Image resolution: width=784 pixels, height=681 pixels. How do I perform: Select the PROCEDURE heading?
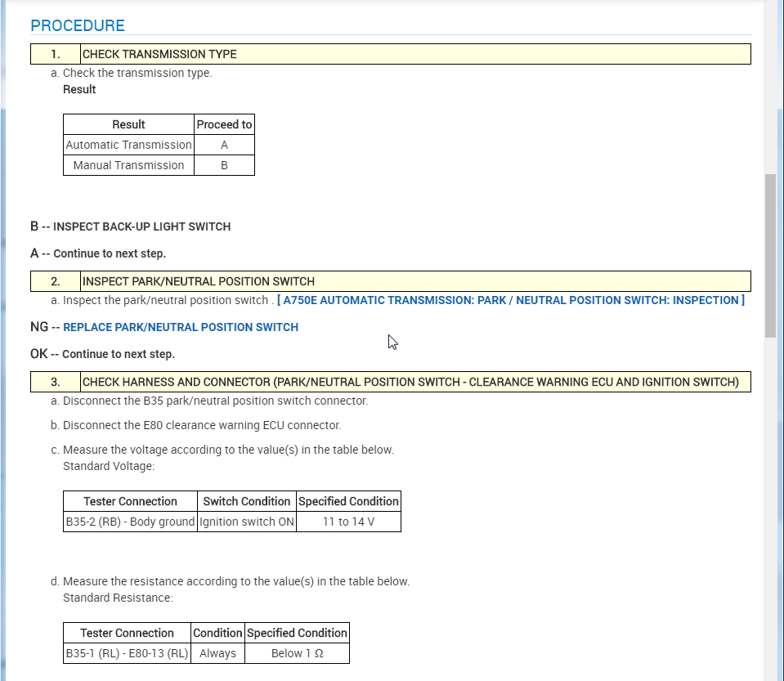click(x=78, y=25)
